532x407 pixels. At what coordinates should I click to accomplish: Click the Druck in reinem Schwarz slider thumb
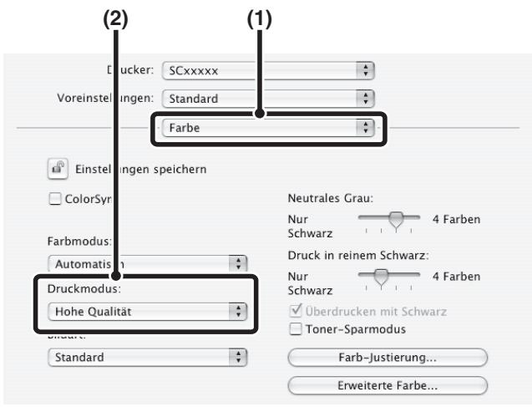pyautogui.click(x=381, y=277)
